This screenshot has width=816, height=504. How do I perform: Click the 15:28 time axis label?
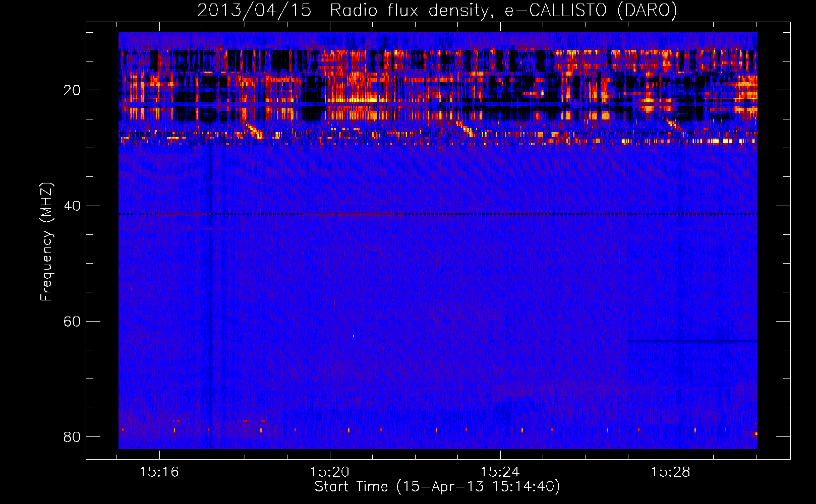671,472
